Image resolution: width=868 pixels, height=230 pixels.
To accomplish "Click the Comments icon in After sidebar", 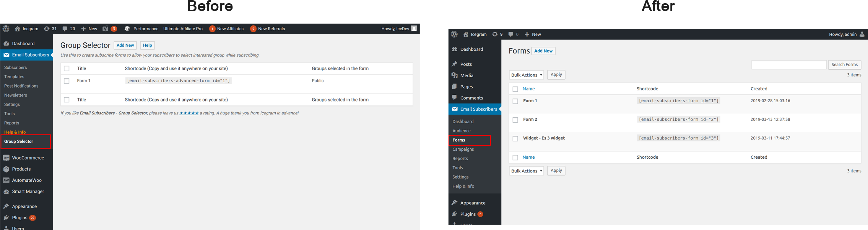I will [x=455, y=98].
